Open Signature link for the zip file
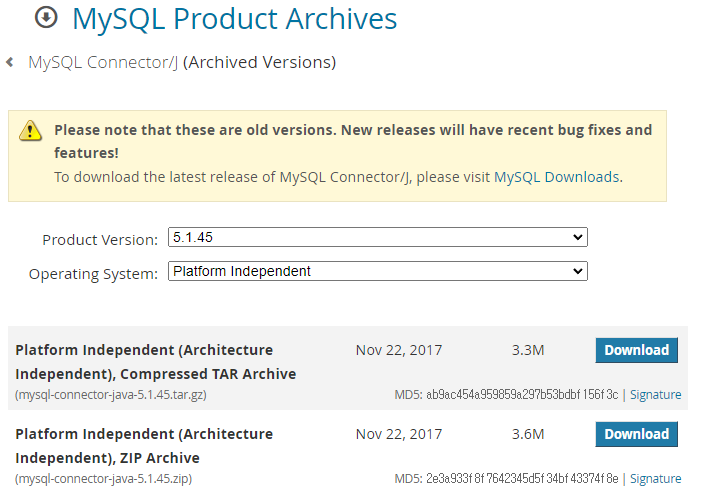 655,479
